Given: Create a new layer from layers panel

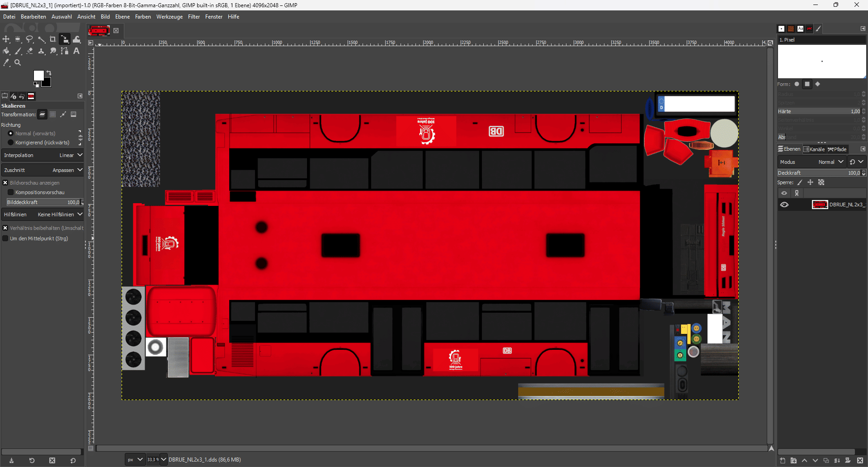Looking at the screenshot, I should pyautogui.click(x=783, y=461).
